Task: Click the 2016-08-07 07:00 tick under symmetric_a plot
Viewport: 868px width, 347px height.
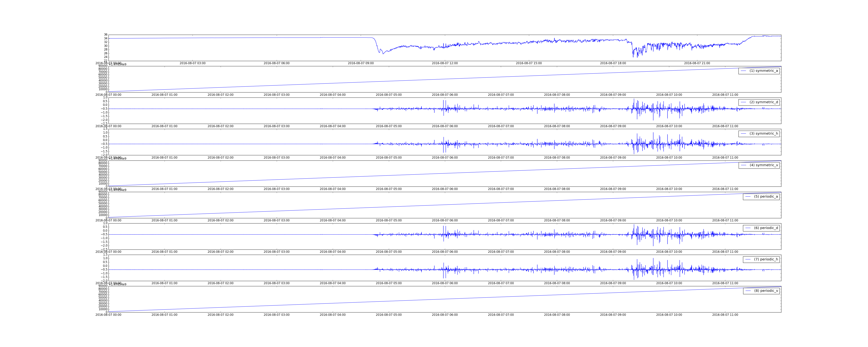Action: [501, 95]
